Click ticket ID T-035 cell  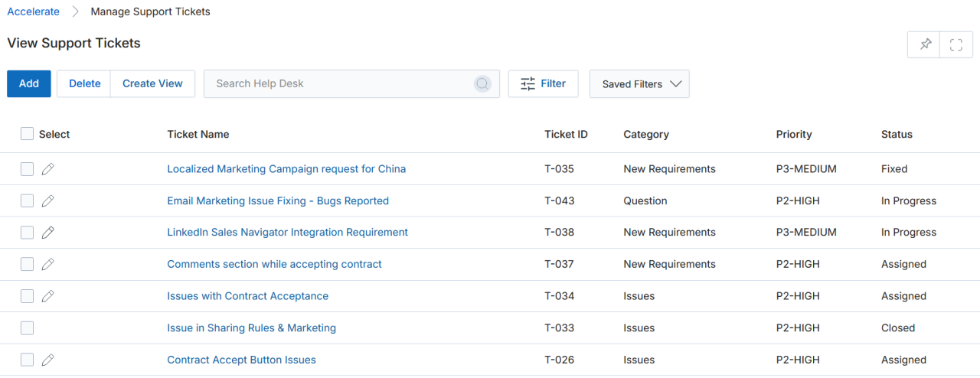coord(559,169)
